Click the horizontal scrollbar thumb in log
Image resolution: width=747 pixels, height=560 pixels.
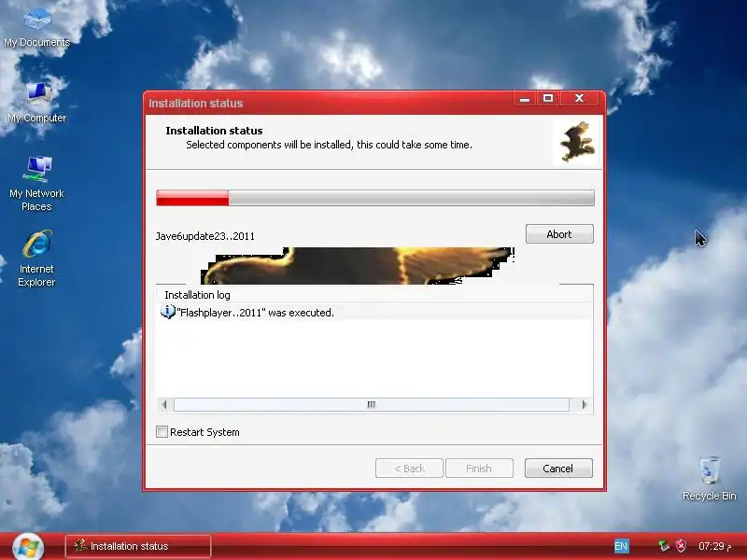pos(371,404)
